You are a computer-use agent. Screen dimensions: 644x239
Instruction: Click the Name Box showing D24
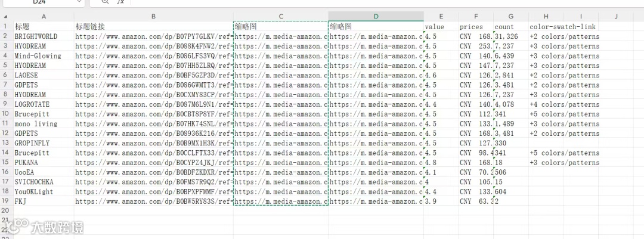click(39, 2)
